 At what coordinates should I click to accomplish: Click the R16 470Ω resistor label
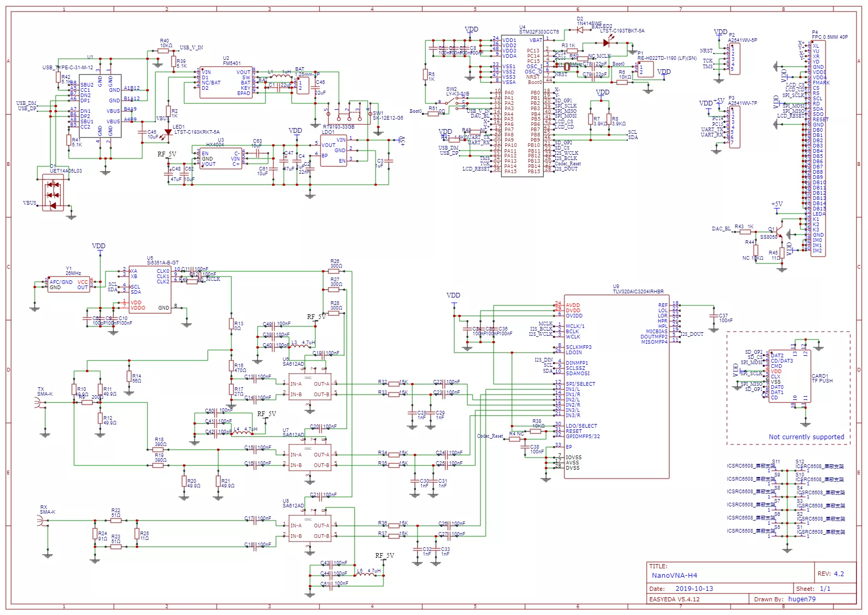tap(240, 368)
